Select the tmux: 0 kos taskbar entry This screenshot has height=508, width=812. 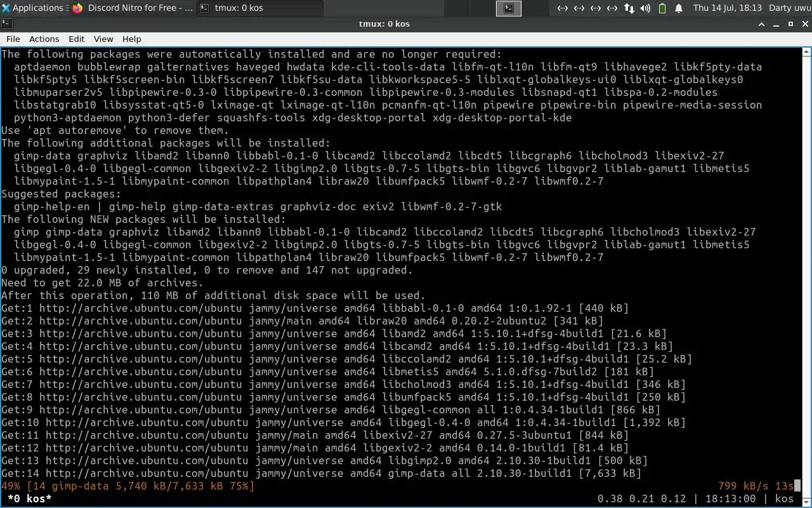pyautogui.click(x=259, y=8)
